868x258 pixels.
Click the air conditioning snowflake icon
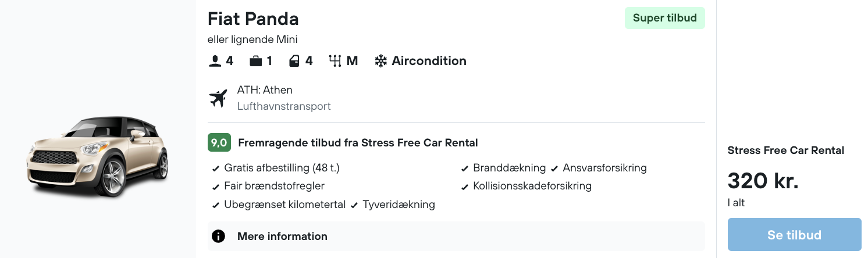(380, 61)
